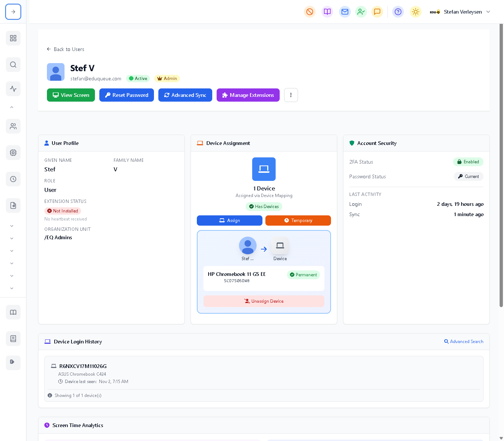This screenshot has width=504, height=441.
Task: Click Back to Users navigation link
Action: coord(66,49)
